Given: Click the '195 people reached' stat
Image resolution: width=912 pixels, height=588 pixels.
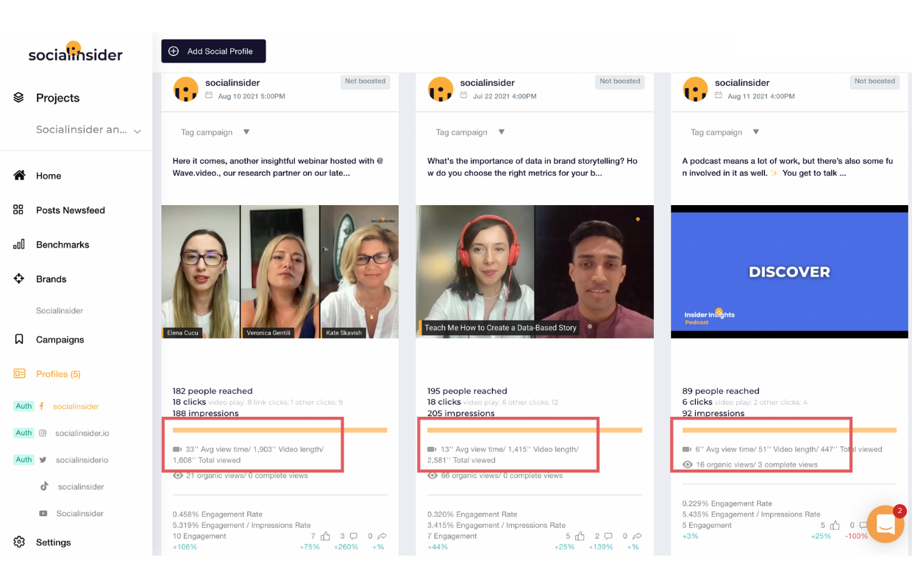Looking at the screenshot, I should [x=467, y=391].
